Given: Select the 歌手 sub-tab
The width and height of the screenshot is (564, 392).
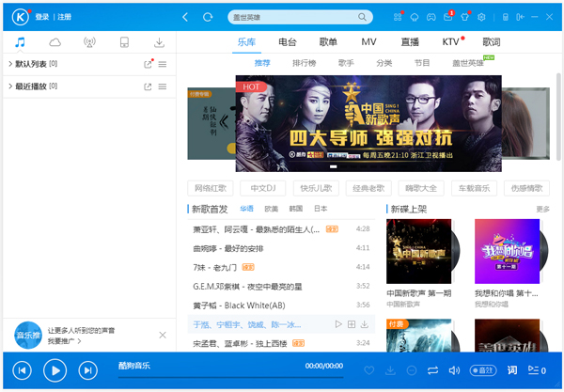Looking at the screenshot, I should click(x=346, y=63).
